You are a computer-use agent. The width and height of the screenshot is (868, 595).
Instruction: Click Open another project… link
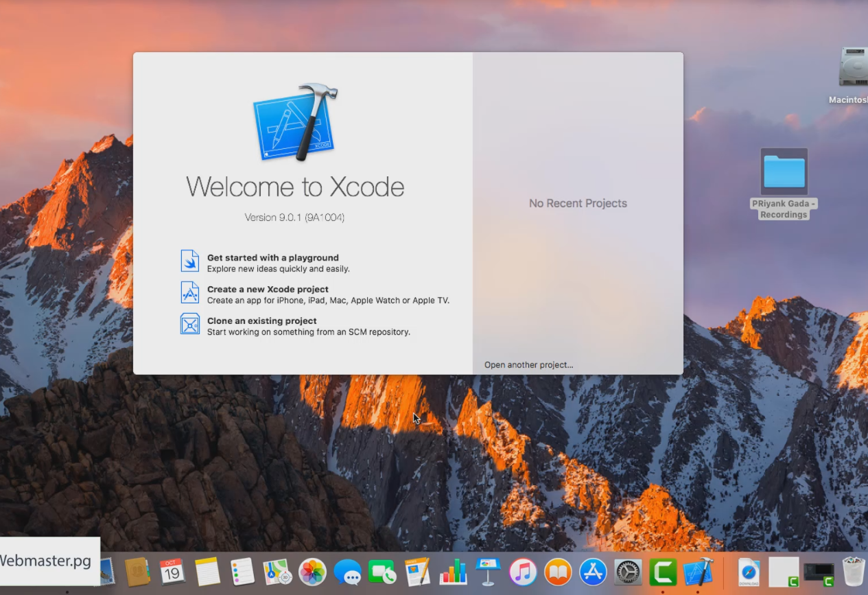point(528,365)
